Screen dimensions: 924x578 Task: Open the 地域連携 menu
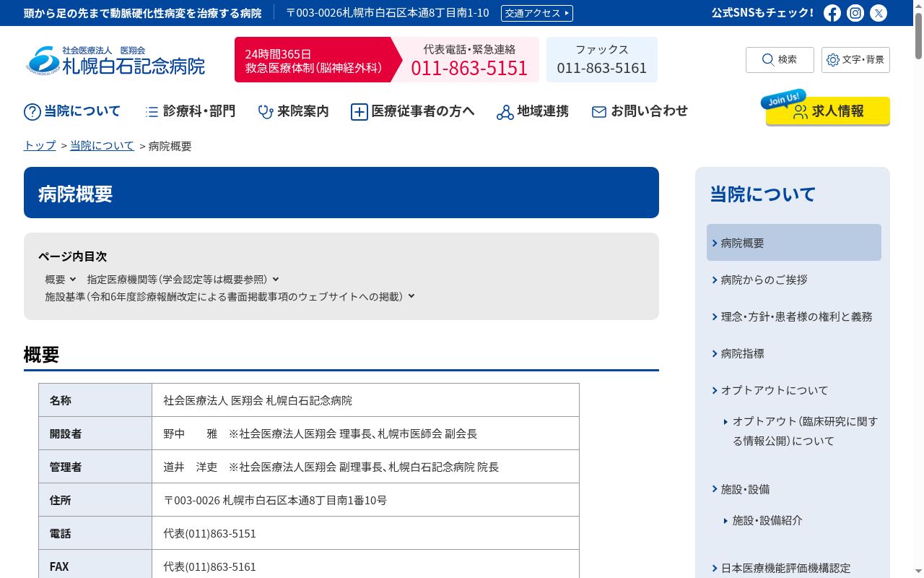[x=533, y=111]
